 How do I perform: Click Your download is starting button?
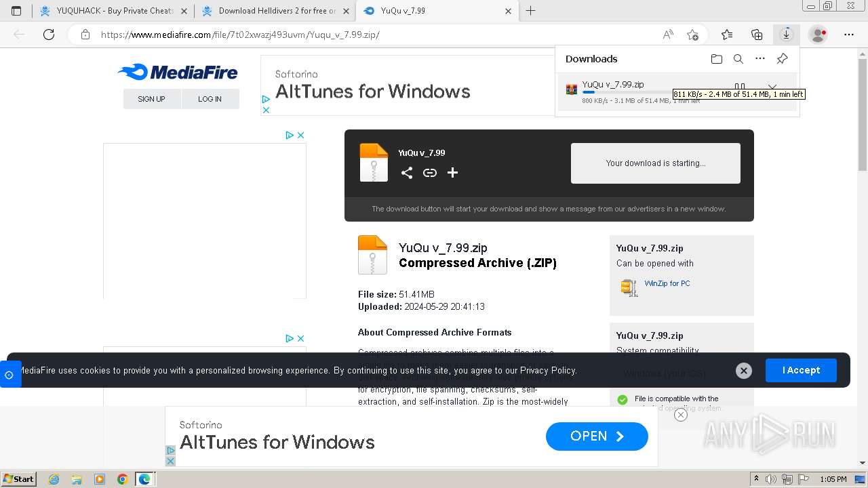coord(656,163)
